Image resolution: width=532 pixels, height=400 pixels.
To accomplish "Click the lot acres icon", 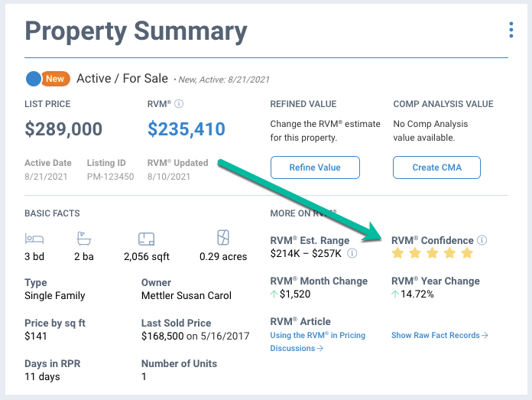I will point(223,237).
